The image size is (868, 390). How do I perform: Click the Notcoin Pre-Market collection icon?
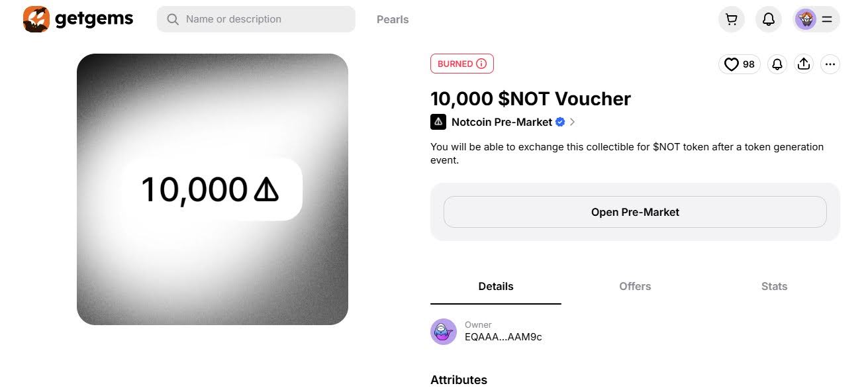[438, 122]
